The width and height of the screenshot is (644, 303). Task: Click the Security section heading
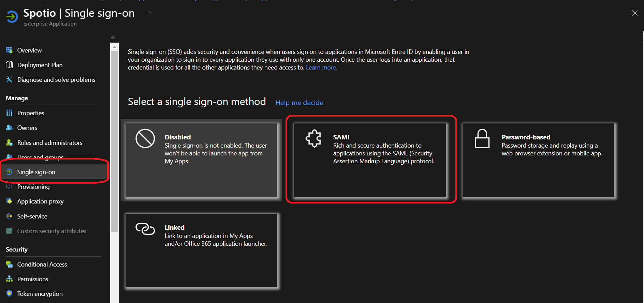[17, 249]
